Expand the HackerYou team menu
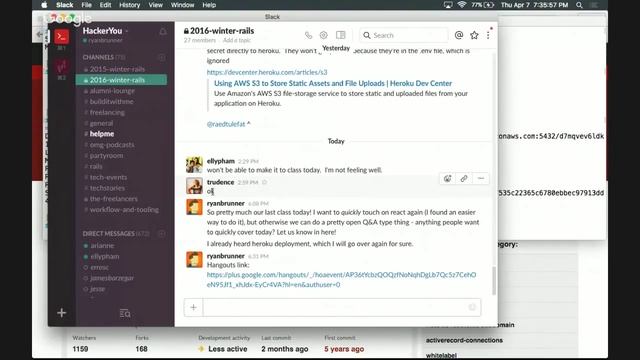This screenshot has height=360, width=640. [x=105, y=31]
